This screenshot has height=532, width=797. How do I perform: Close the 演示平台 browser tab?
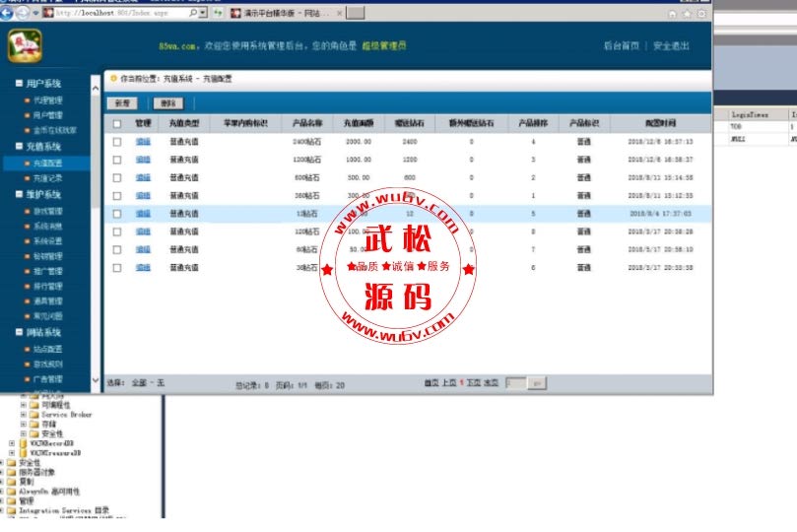(x=340, y=13)
